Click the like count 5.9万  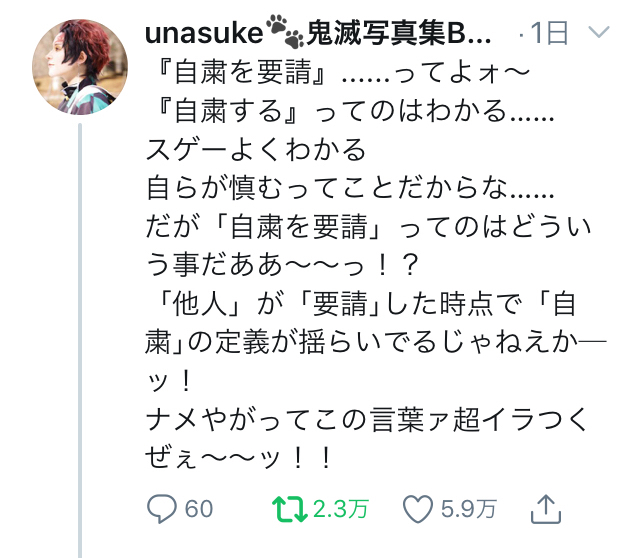468,509
